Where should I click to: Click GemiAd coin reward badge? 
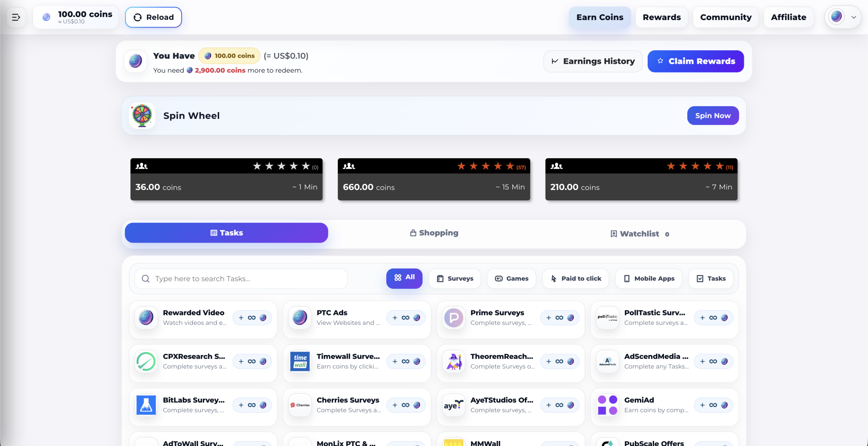pyautogui.click(x=714, y=405)
